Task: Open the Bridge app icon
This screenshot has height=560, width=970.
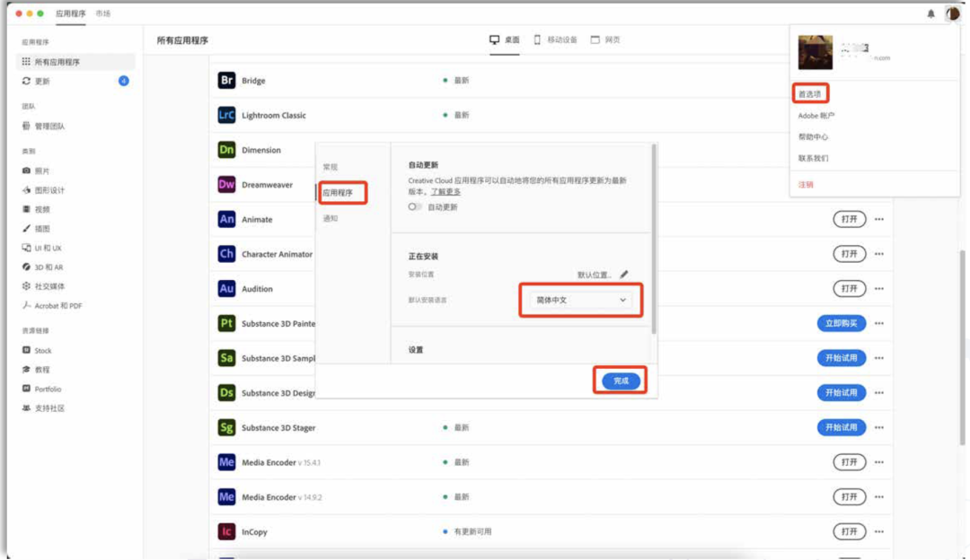Action: click(x=225, y=80)
